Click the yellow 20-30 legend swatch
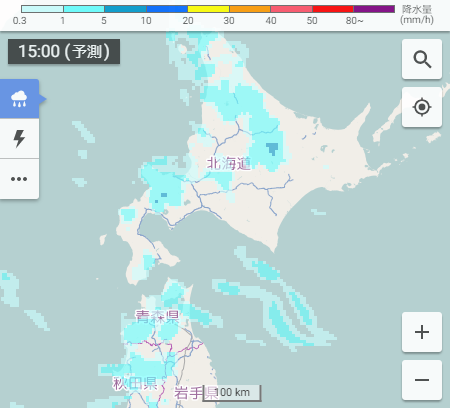The width and height of the screenshot is (450, 408). click(x=209, y=9)
